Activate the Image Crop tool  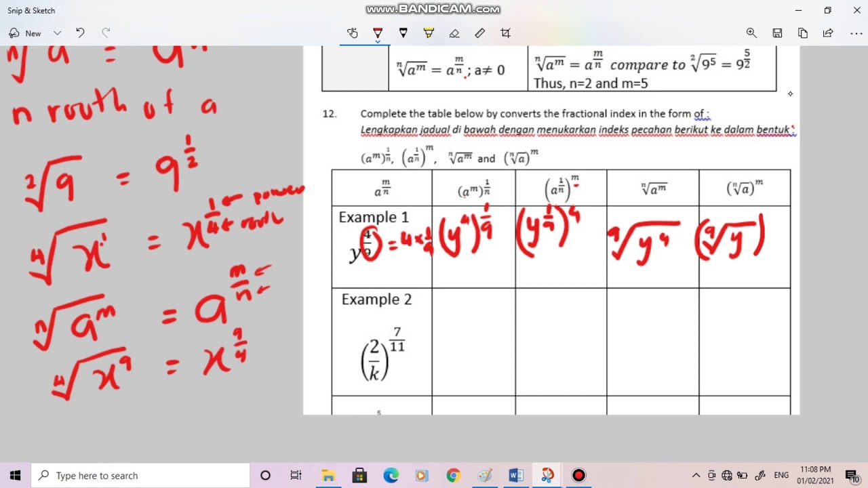tap(505, 33)
